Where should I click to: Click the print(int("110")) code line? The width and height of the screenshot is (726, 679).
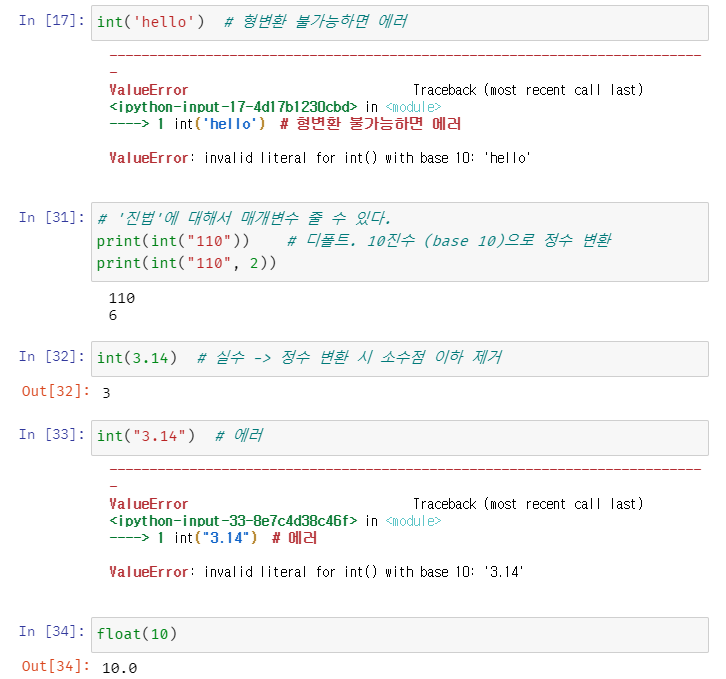[x=173, y=241]
